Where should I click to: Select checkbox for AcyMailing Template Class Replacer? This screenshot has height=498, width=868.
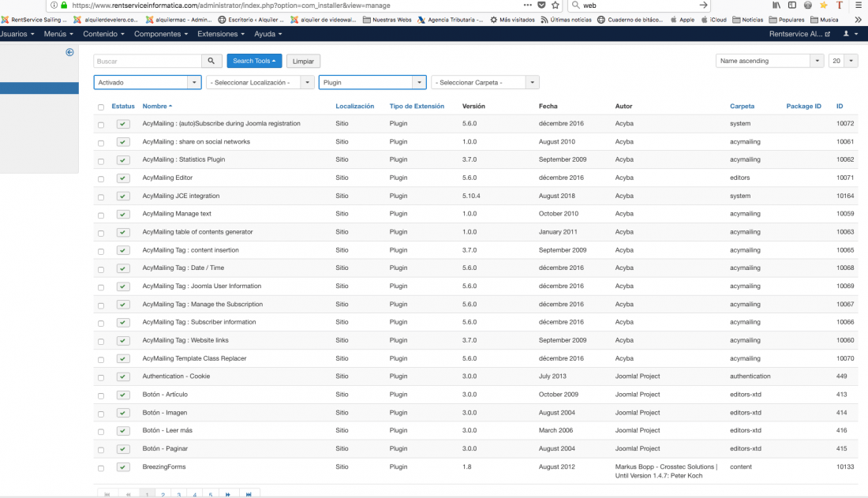coord(101,360)
